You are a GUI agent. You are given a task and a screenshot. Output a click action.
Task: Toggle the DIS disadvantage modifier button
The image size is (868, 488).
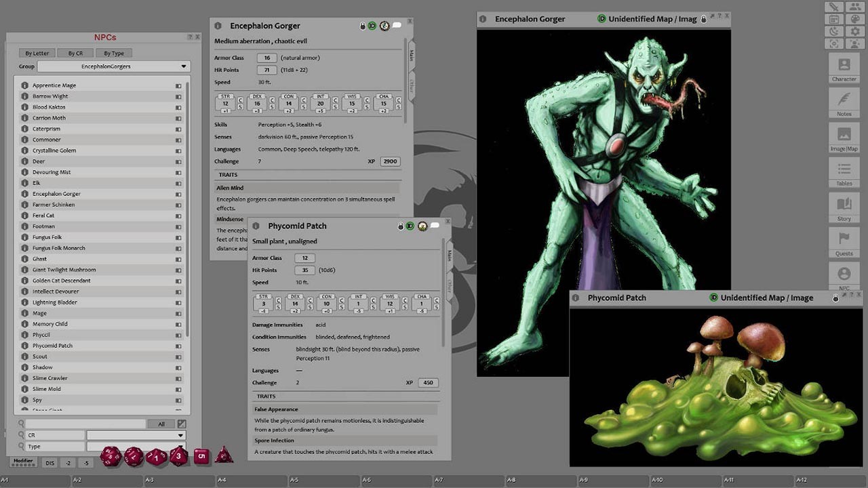click(50, 463)
